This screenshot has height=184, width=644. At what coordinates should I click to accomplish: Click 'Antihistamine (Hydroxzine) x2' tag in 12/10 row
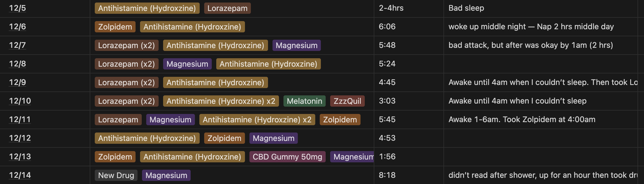[221, 101]
